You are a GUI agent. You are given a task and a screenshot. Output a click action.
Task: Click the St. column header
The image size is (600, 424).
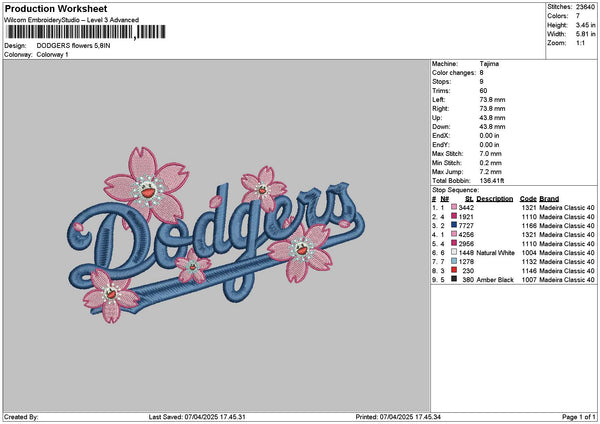[469, 199]
